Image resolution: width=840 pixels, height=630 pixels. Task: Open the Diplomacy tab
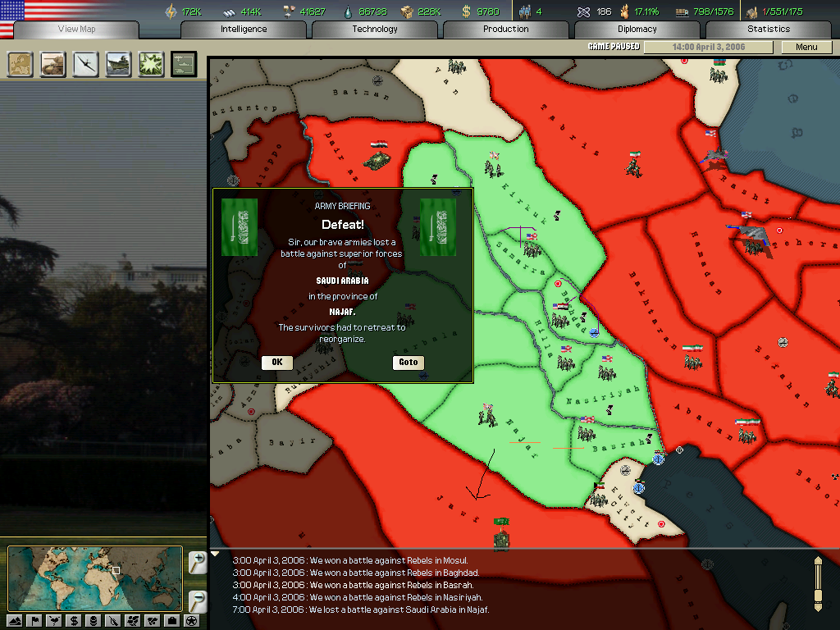pyautogui.click(x=637, y=29)
